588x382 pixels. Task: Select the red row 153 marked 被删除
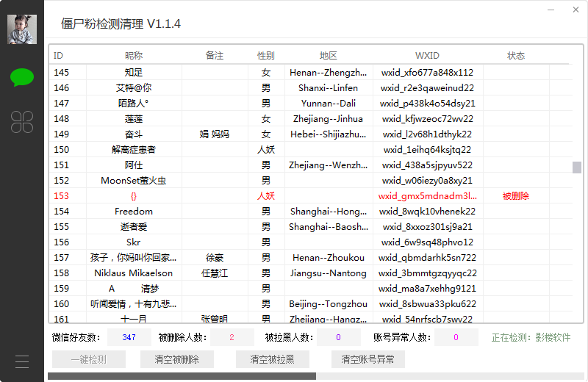pyautogui.click(x=294, y=196)
